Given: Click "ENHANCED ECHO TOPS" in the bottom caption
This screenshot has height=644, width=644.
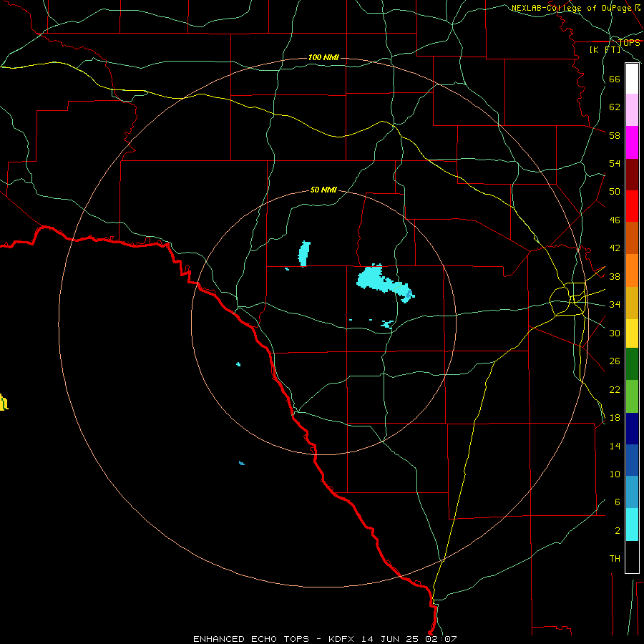Looking at the screenshot, I should click(251, 639).
